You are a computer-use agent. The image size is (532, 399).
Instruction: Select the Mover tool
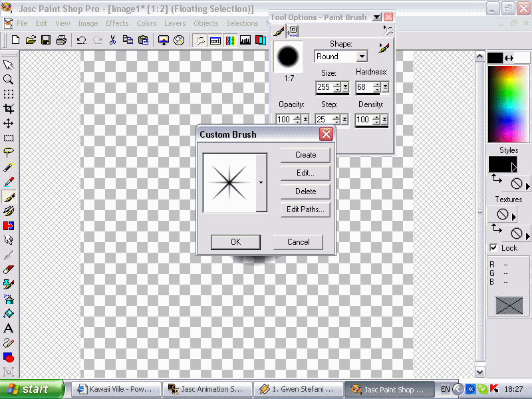click(8, 124)
